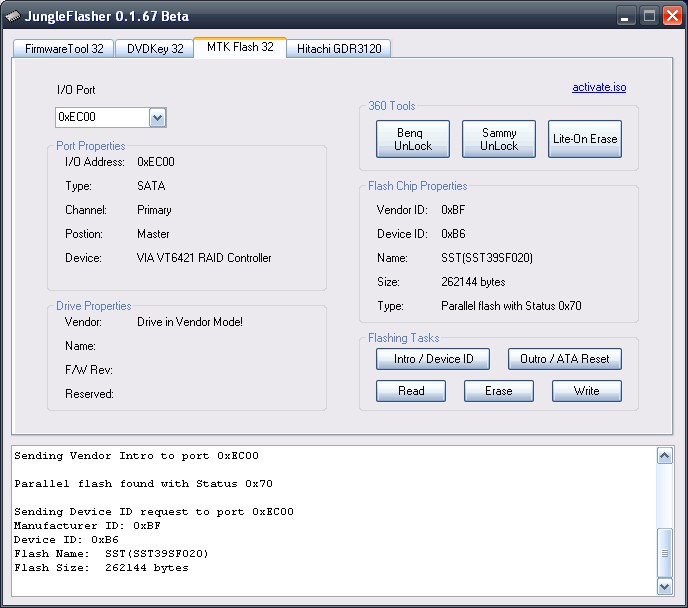Screen dimensions: 688x608
Task: Click log line 'Flash Size: 262144 bytes'
Action: click(x=101, y=568)
